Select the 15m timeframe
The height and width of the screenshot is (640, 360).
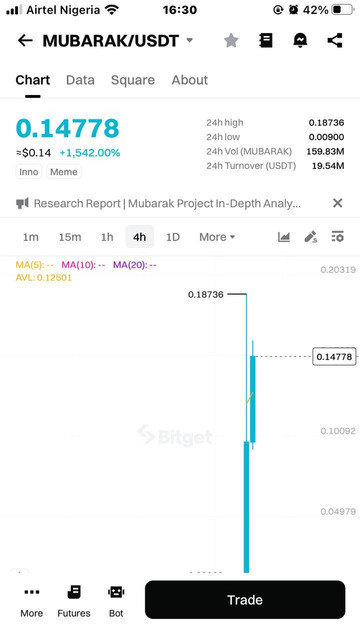(x=70, y=237)
